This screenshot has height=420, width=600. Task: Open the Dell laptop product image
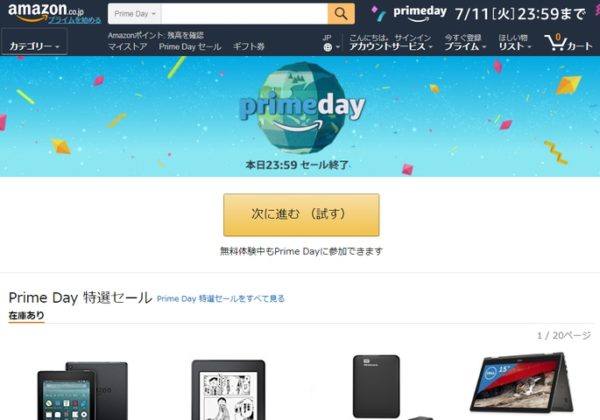pyautogui.click(x=522, y=383)
